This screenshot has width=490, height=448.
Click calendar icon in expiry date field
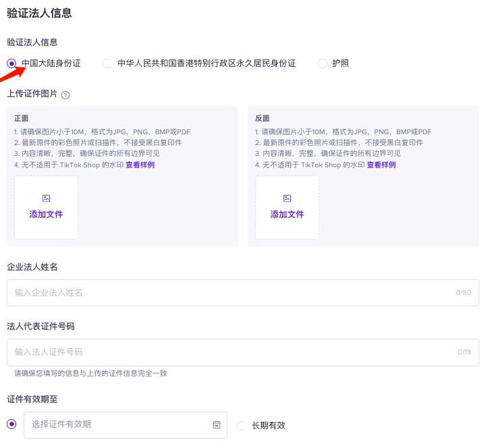pyautogui.click(x=217, y=425)
